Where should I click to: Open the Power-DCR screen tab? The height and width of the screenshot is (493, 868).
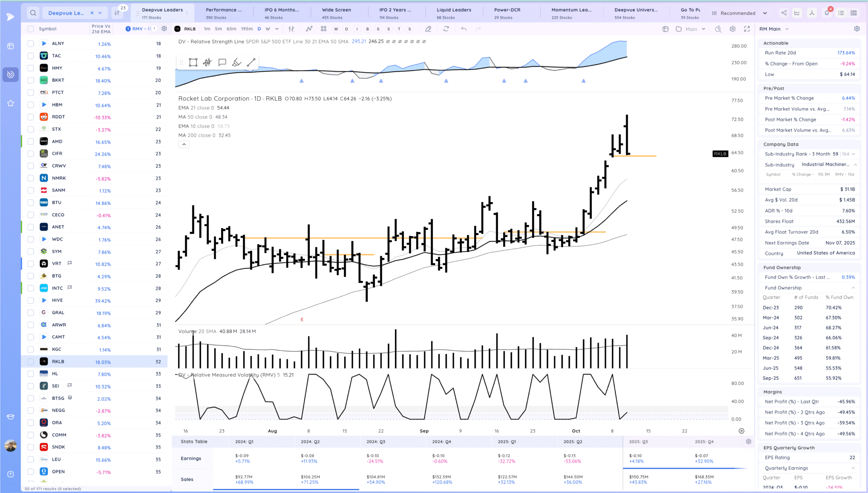pyautogui.click(x=507, y=13)
